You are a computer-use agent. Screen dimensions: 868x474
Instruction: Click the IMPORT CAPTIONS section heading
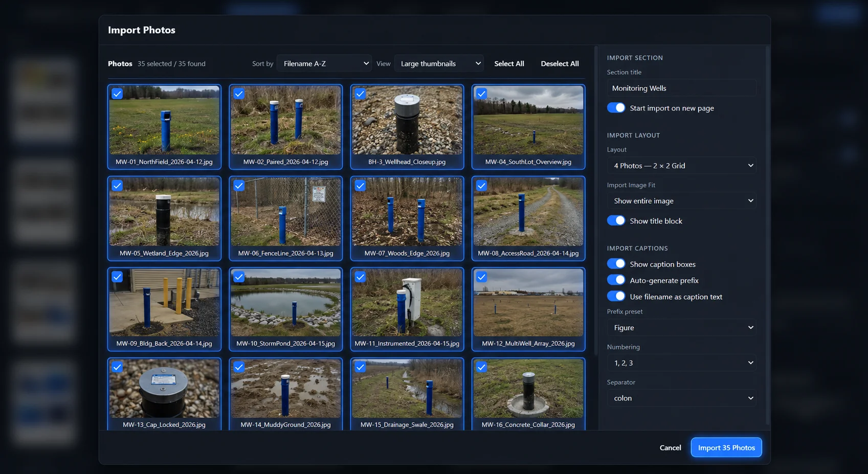[637, 248]
